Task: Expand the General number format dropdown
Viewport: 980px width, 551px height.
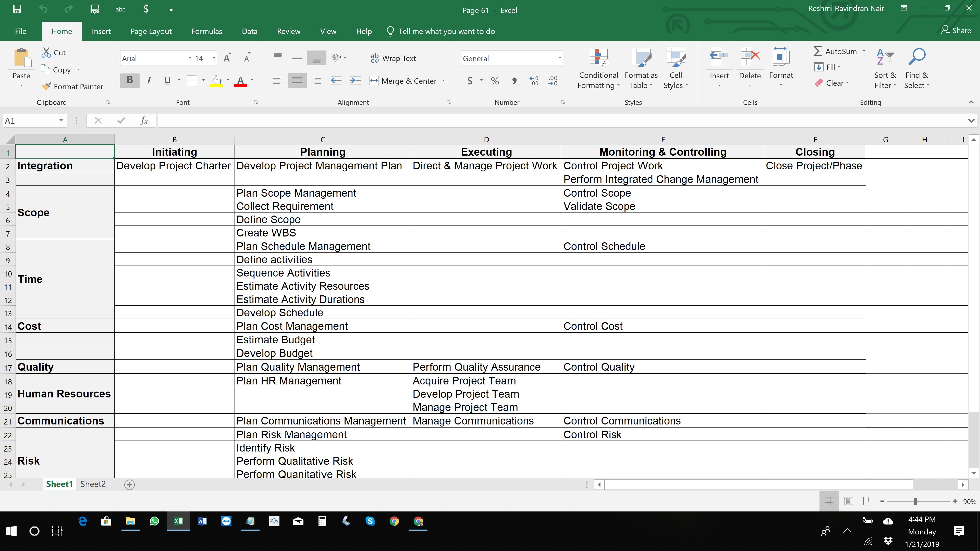Action: point(560,59)
